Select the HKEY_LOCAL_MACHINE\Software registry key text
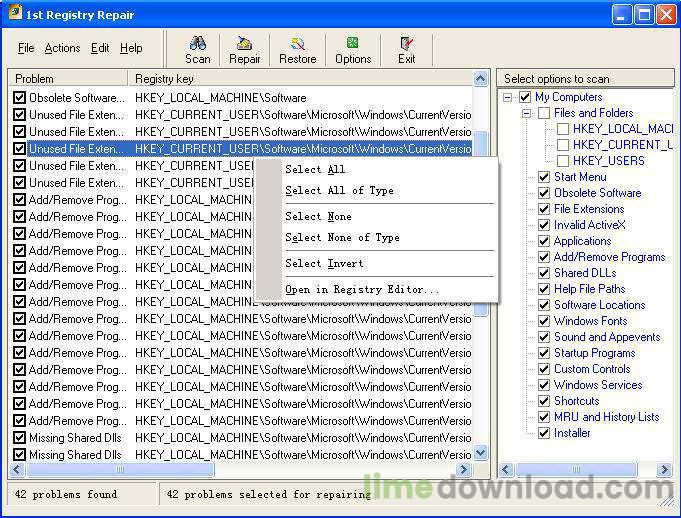681x518 pixels. tap(221, 98)
